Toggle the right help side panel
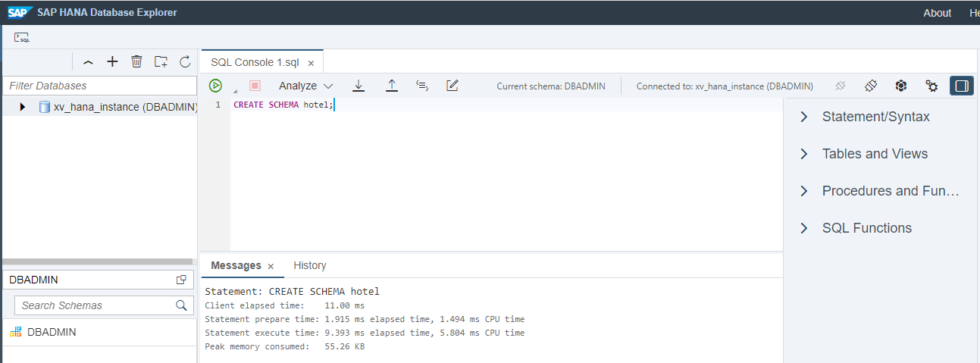 pyautogui.click(x=962, y=86)
